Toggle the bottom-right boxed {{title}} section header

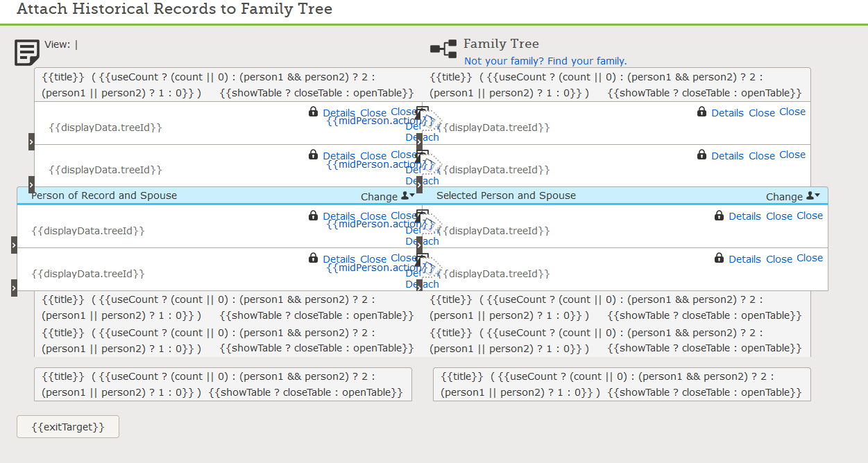point(622,384)
